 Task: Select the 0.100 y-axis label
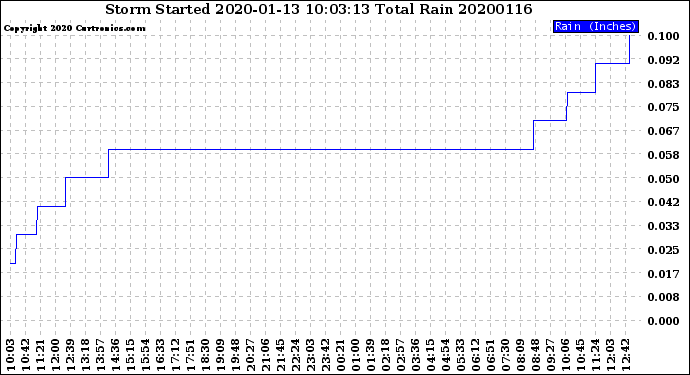663,36
